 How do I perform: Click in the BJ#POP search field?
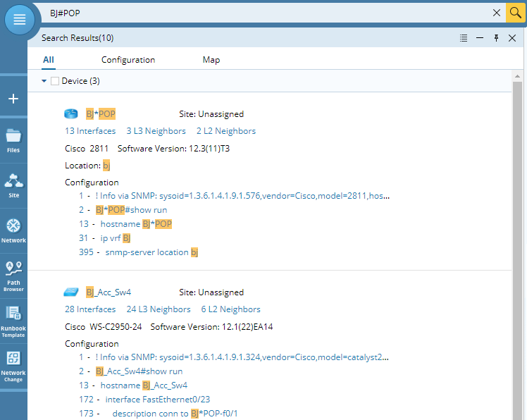click(x=268, y=13)
